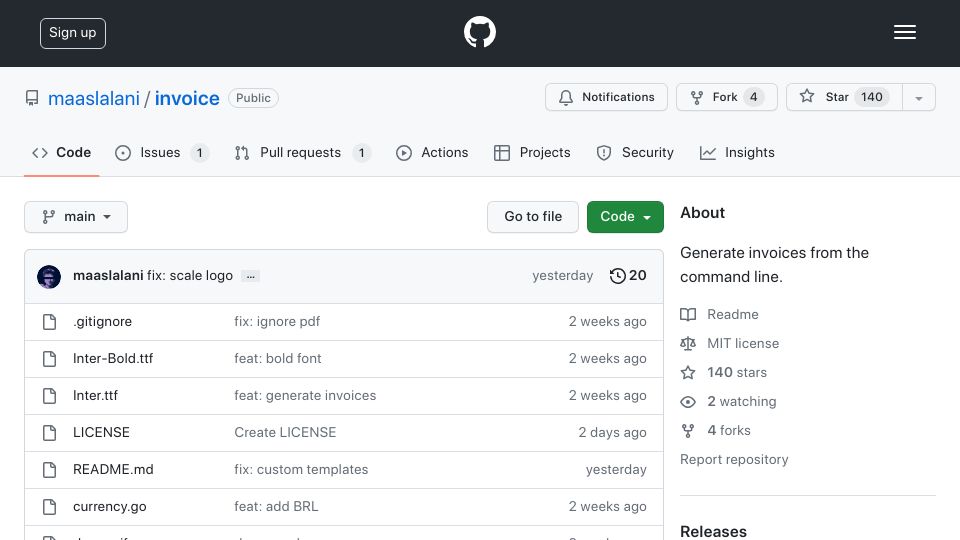View the 4 forks link

pyautogui.click(x=729, y=430)
